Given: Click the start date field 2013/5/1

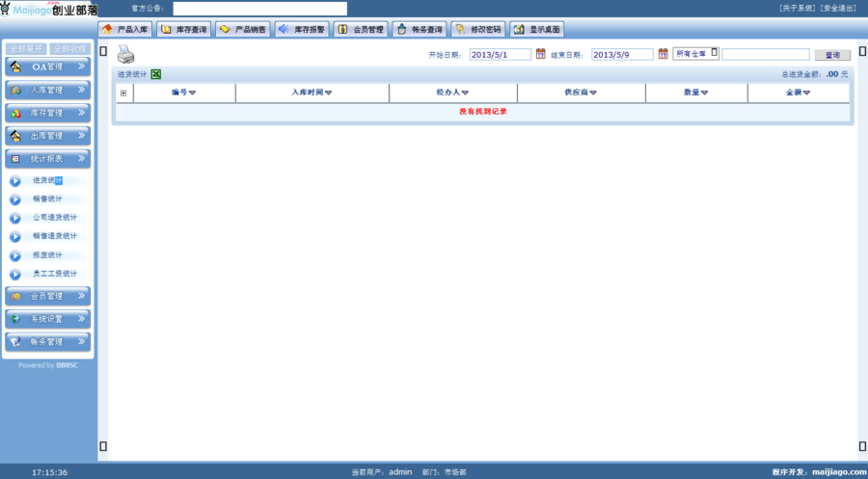Looking at the screenshot, I should [x=501, y=55].
